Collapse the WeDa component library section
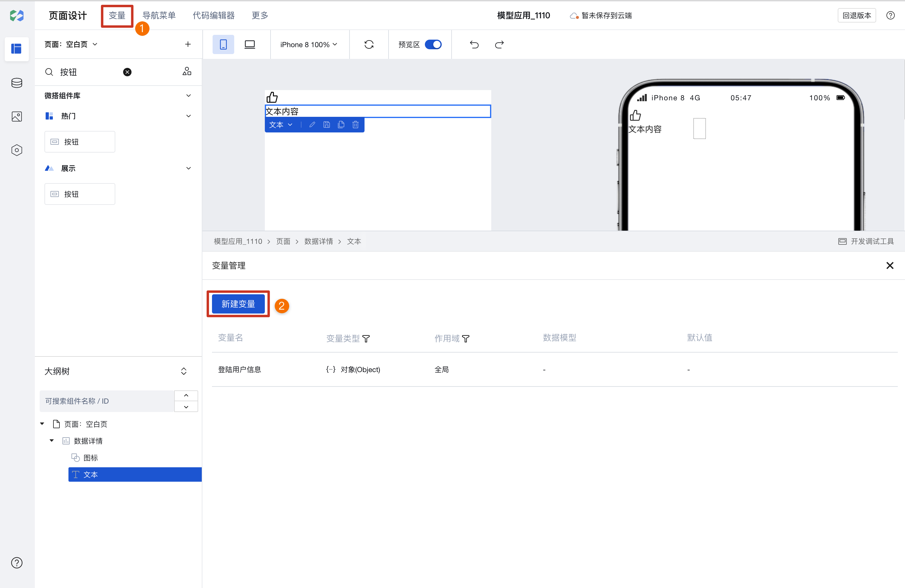Viewport: 905px width, 588px height. point(189,95)
